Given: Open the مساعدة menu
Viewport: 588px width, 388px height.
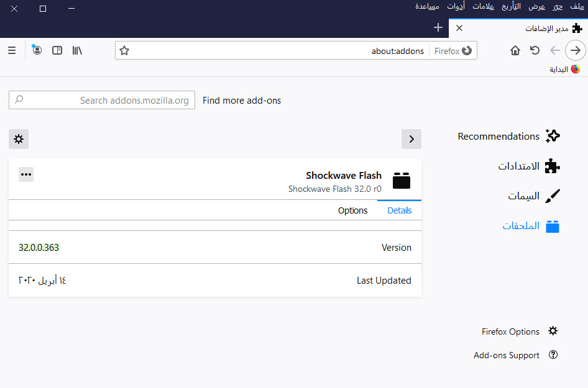Looking at the screenshot, I should click(x=427, y=6).
